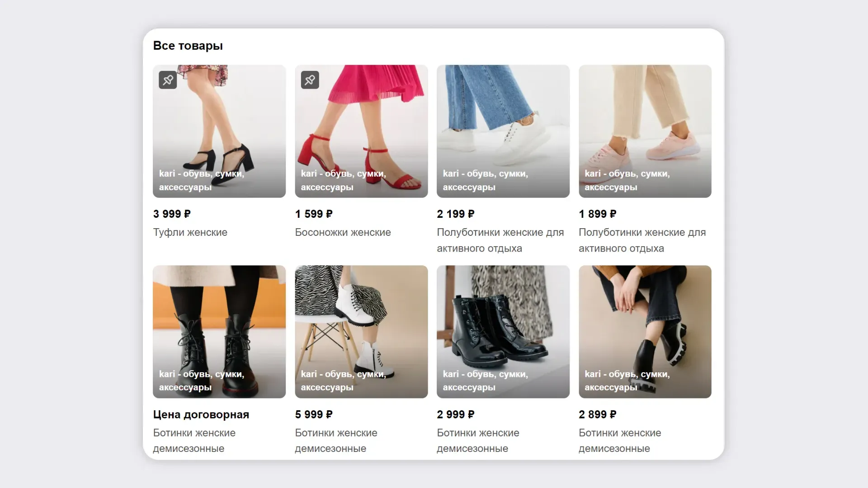Click 'Босоножки женские' product title

click(x=343, y=232)
